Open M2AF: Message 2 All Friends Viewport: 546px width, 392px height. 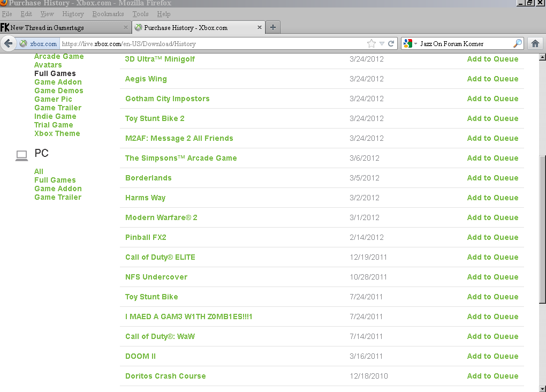pos(179,138)
